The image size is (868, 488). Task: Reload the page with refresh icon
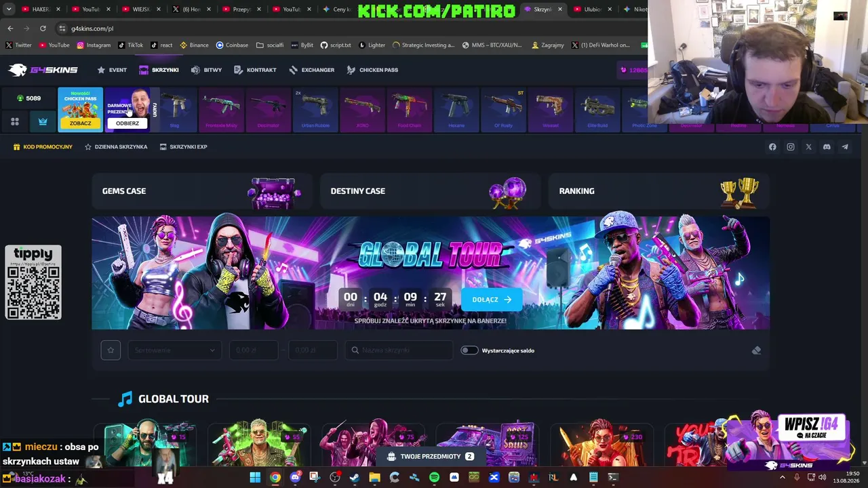click(x=43, y=28)
